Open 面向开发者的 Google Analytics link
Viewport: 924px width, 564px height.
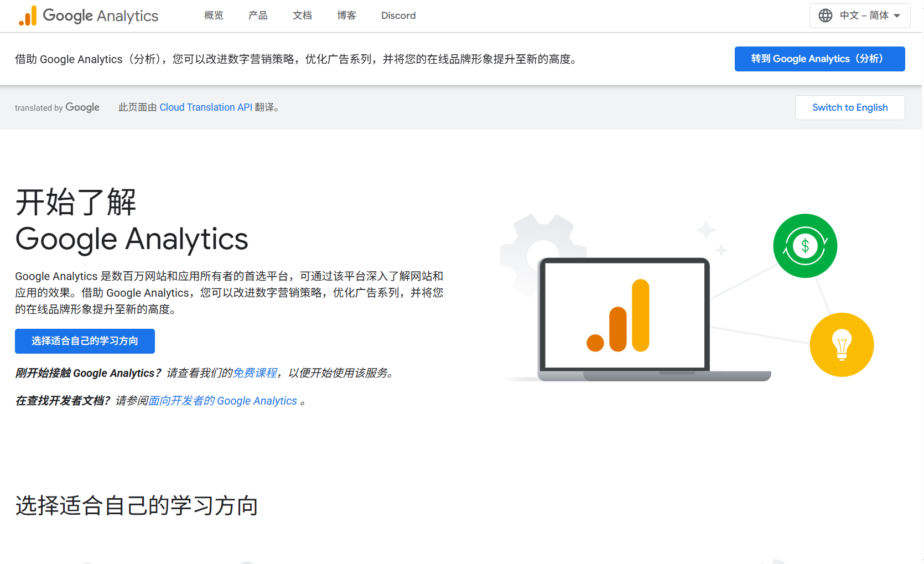point(223,401)
